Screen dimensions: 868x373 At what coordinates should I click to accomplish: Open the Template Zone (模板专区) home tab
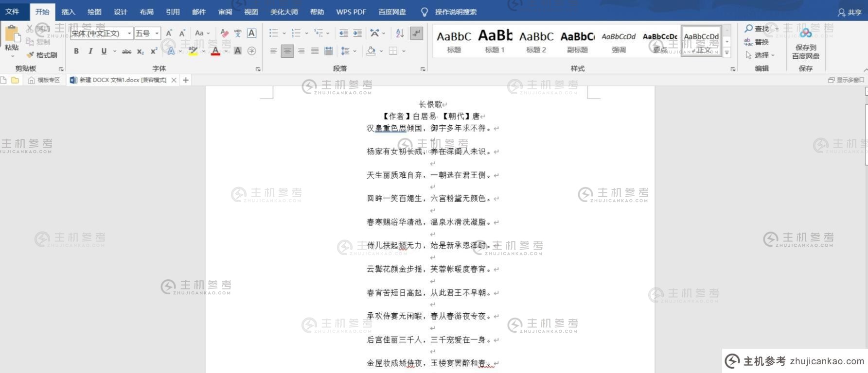(x=44, y=80)
